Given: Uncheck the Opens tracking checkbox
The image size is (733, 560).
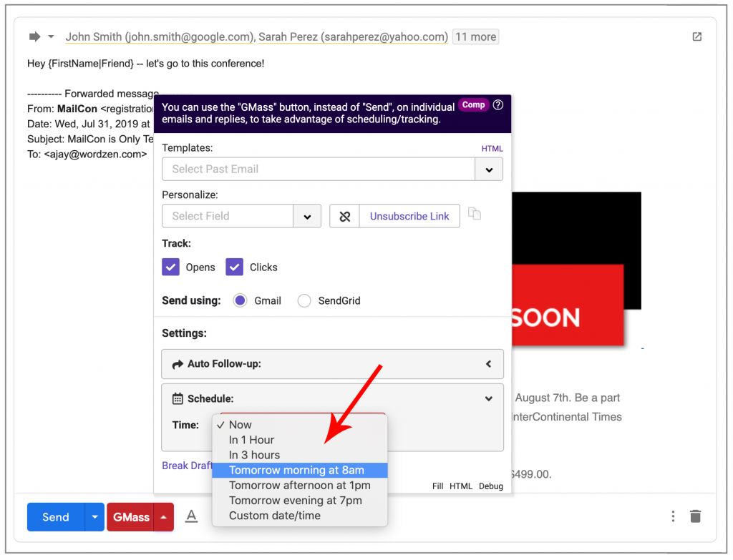Looking at the screenshot, I should tap(170, 267).
